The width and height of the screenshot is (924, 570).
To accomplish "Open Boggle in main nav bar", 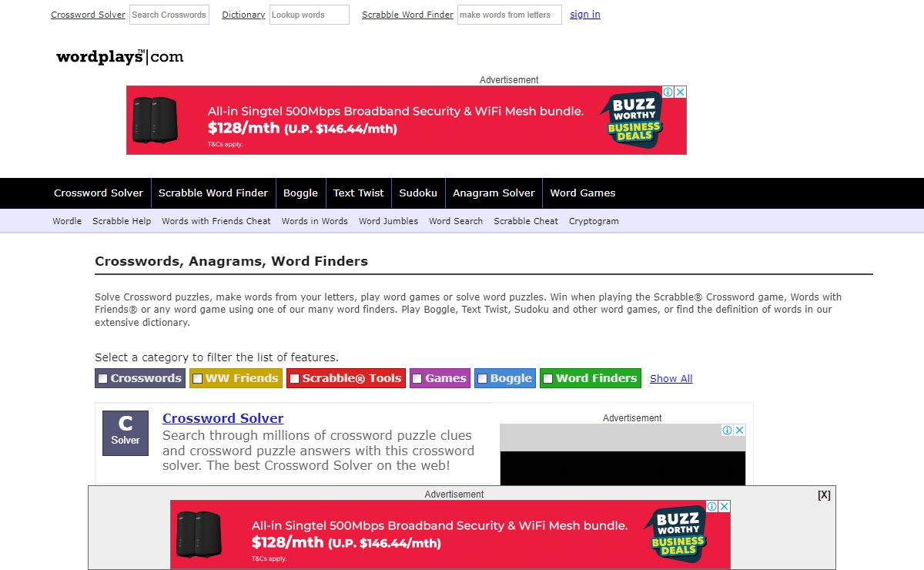I will click(x=300, y=193).
